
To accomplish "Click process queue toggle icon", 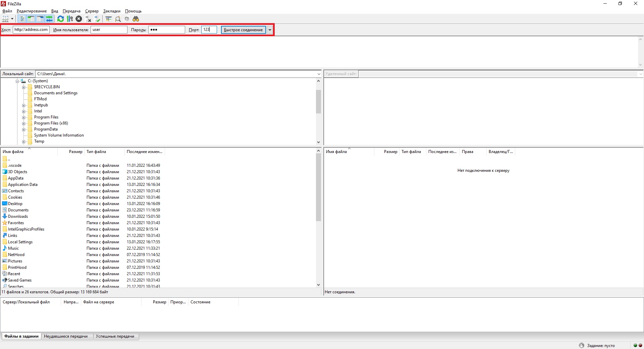I will click(70, 19).
